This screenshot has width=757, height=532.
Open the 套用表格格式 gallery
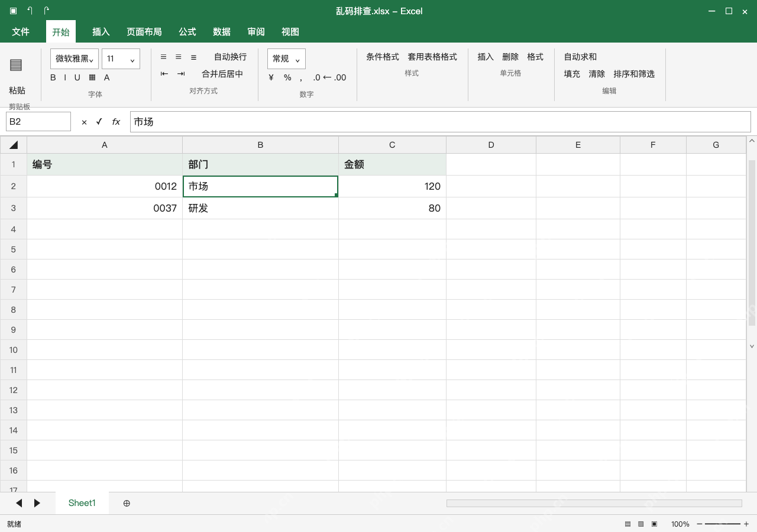[x=432, y=57]
